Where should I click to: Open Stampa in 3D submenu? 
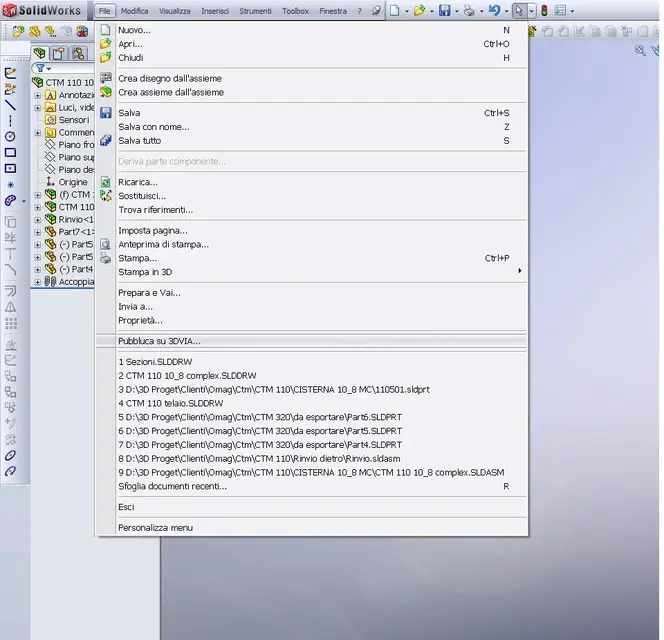point(312,272)
